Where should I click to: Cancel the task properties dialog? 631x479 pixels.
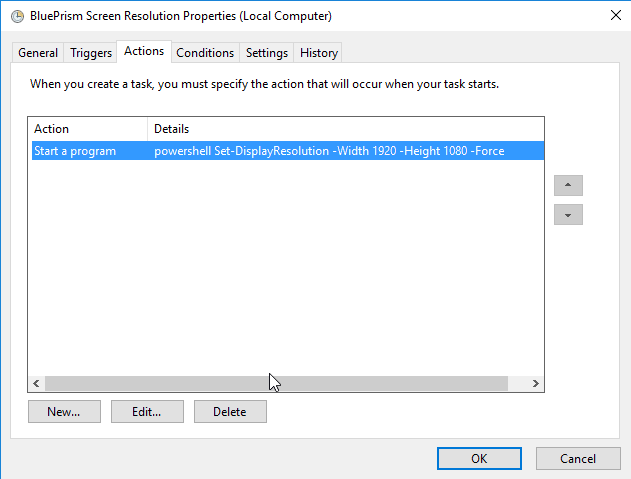tap(578, 458)
